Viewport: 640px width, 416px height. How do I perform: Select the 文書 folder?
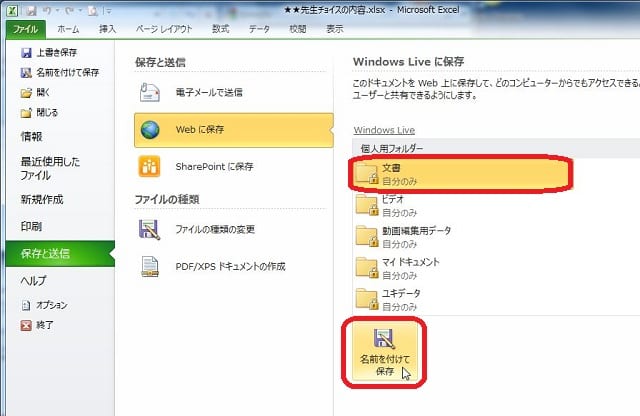(461, 174)
